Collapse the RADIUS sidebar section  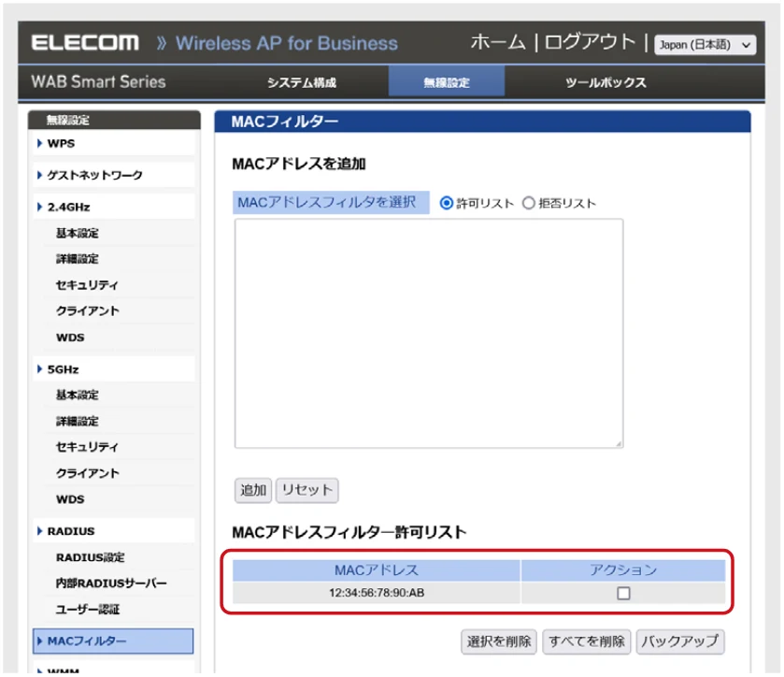click(113, 531)
